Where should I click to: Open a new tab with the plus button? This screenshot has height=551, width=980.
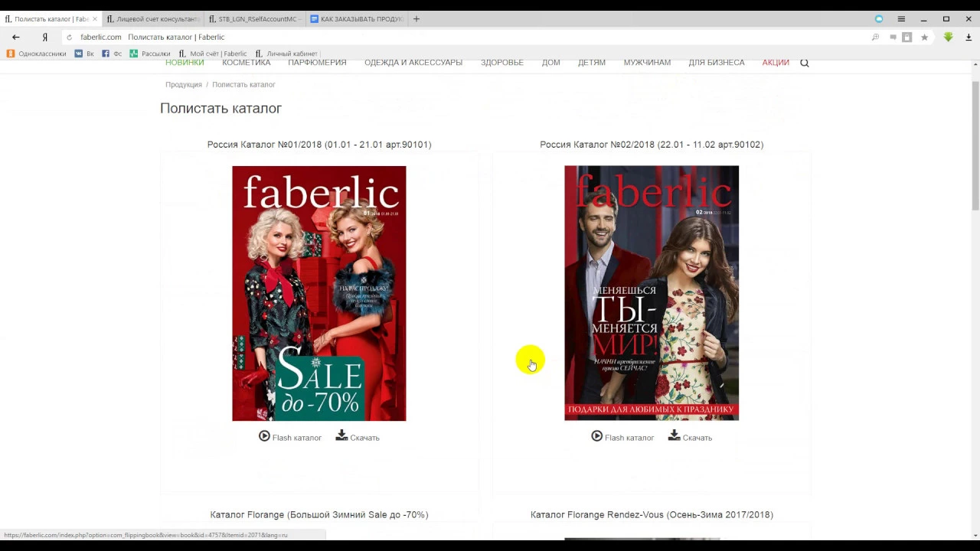tap(416, 19)
